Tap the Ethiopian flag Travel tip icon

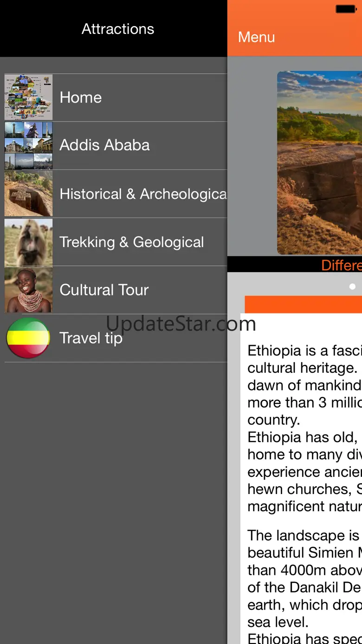pos(28,338)
